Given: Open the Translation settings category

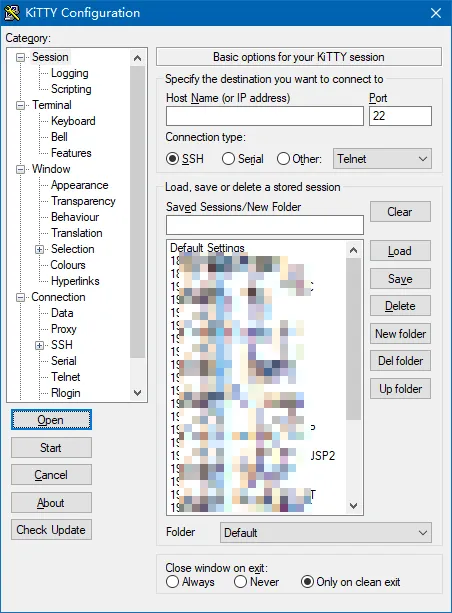Looking at the screenshot, I should pos(77,233).
